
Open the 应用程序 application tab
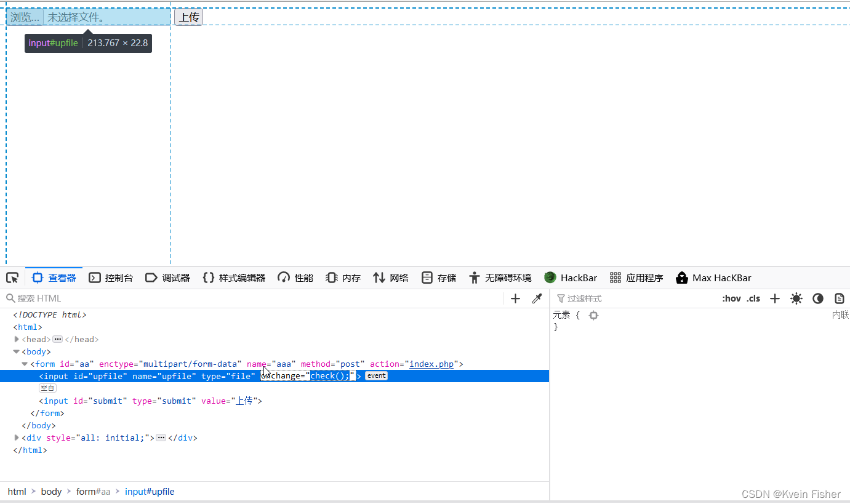[636, 278]
